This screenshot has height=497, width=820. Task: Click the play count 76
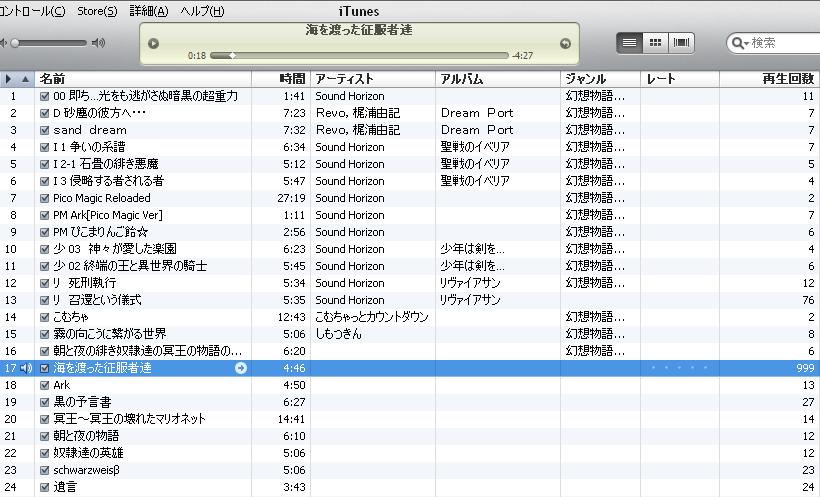coord(808,300)
